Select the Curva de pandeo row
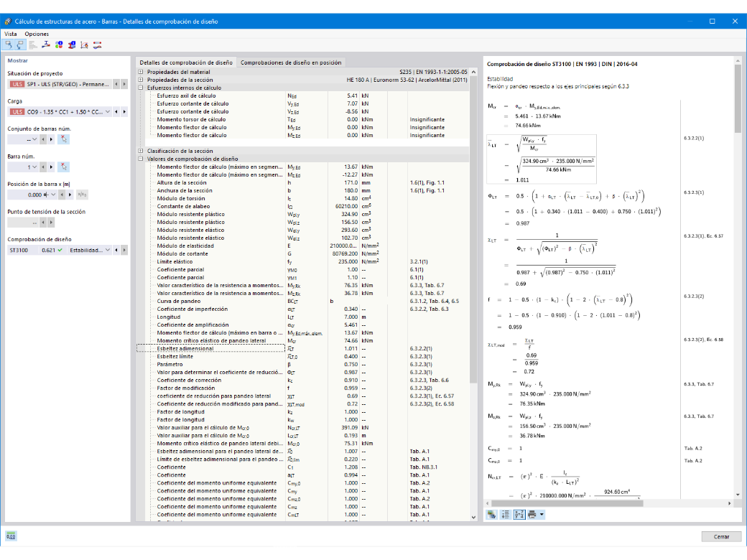 (302, 301)
